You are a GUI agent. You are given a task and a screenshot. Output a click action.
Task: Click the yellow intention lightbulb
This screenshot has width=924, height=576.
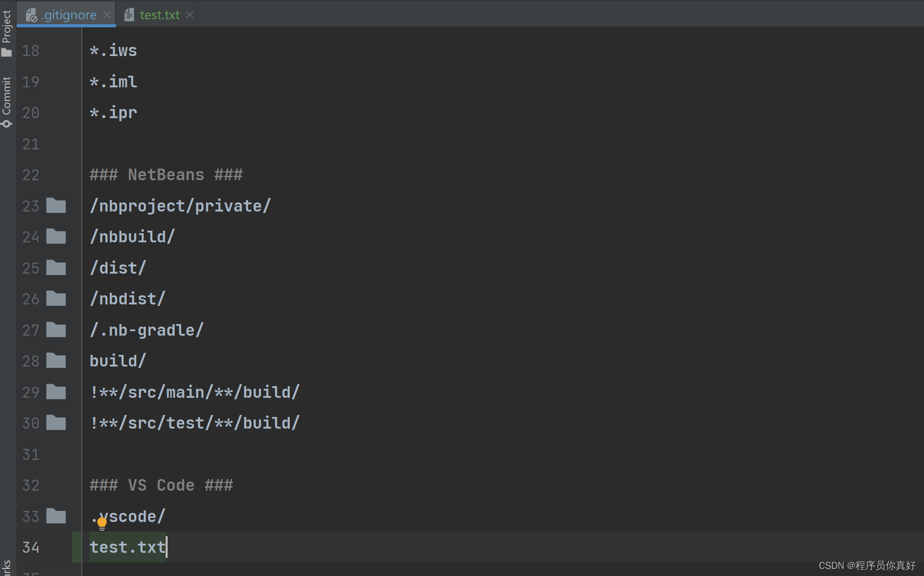click(x=102, y=524)
